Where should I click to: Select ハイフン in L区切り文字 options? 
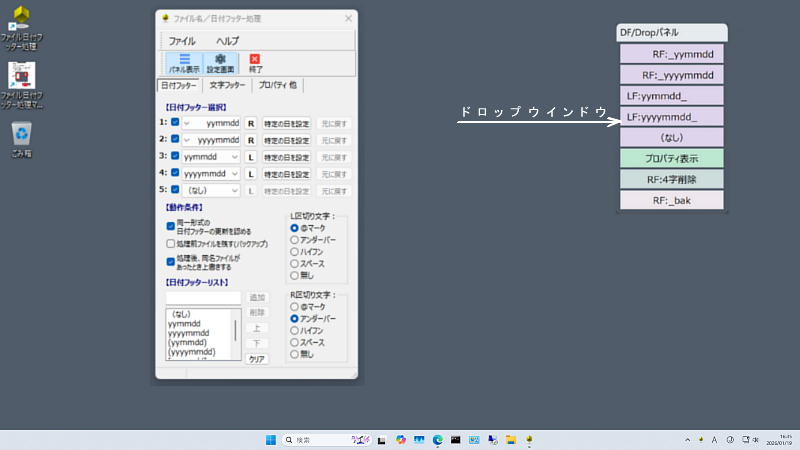coord(294,251)
